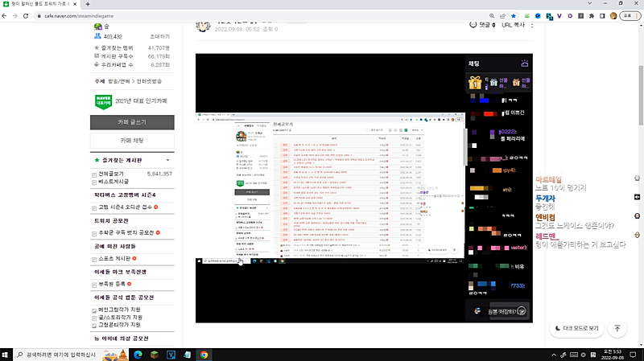Open 그림콘티작가 지원 board
The image size is (644, 361).
click(119, 325)
